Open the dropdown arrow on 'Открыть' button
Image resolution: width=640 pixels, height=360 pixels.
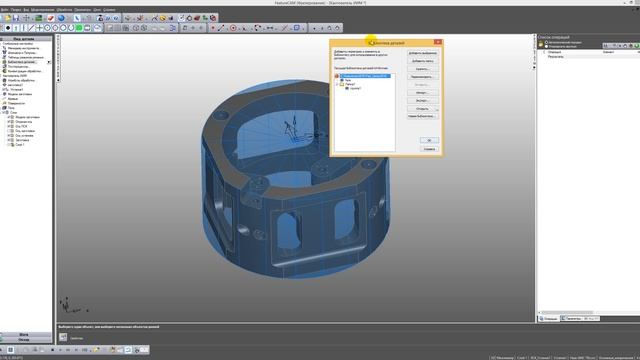point(437,109)
